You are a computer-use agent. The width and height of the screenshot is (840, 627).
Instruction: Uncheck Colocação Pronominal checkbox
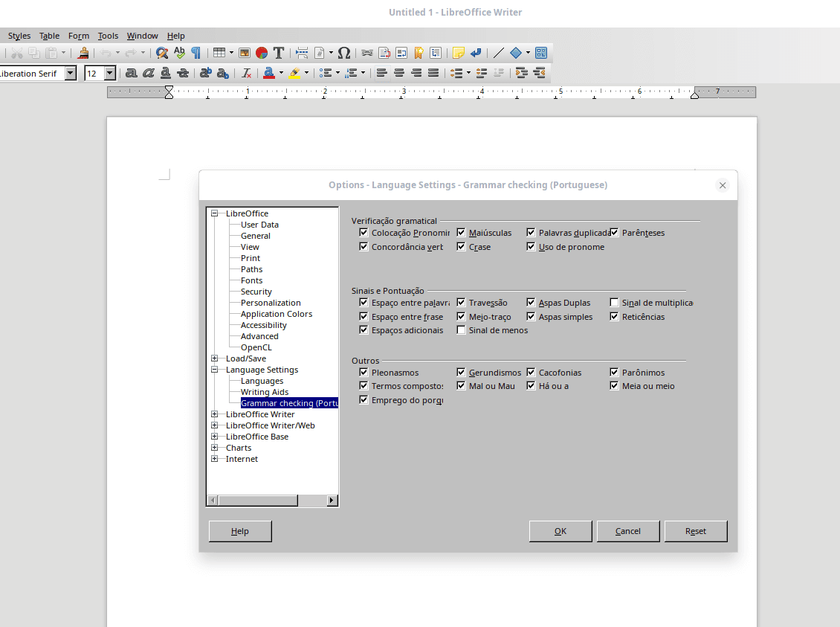[364, 233]
